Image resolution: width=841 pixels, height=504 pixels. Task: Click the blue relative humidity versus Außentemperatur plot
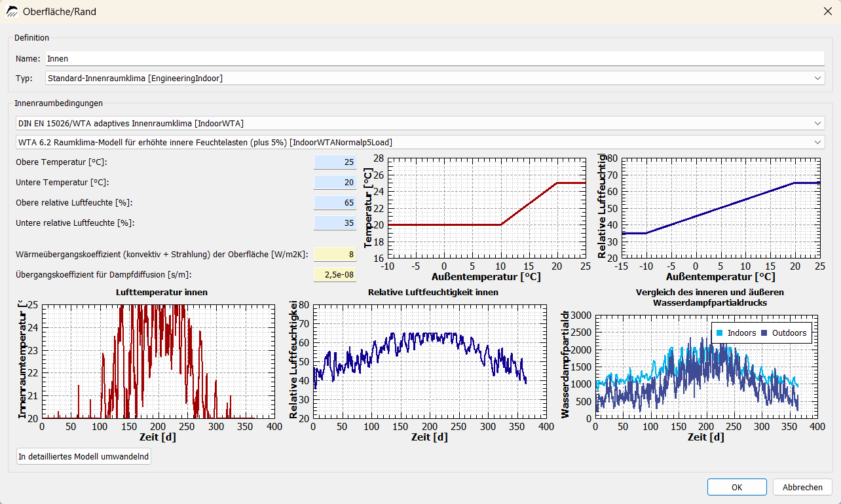tap(720, 207)
